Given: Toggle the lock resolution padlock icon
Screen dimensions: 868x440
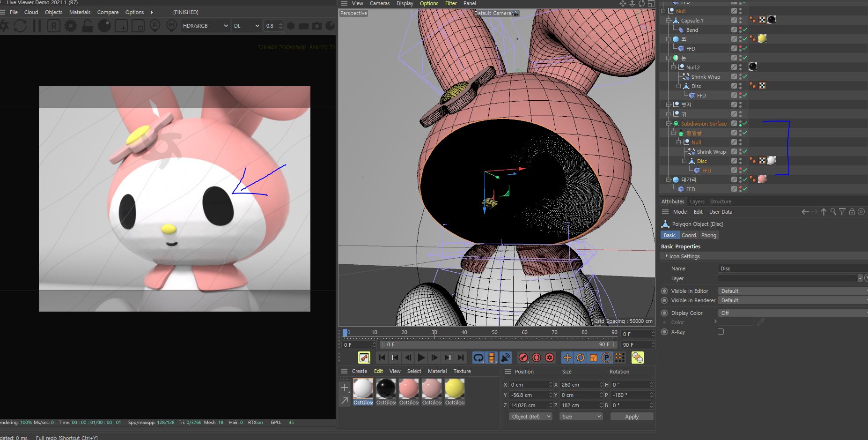Looking at the screenshot, I should coord(88,26).
